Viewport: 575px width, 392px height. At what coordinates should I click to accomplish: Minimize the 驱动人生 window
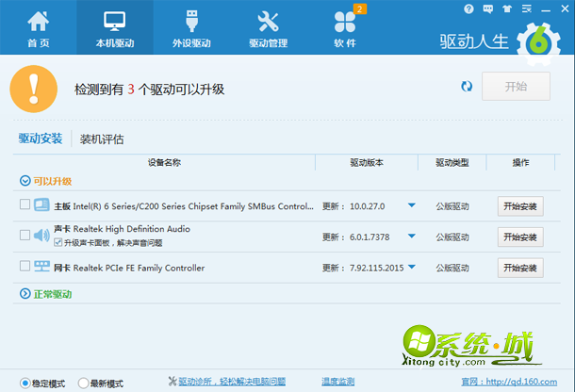[546, 9]
